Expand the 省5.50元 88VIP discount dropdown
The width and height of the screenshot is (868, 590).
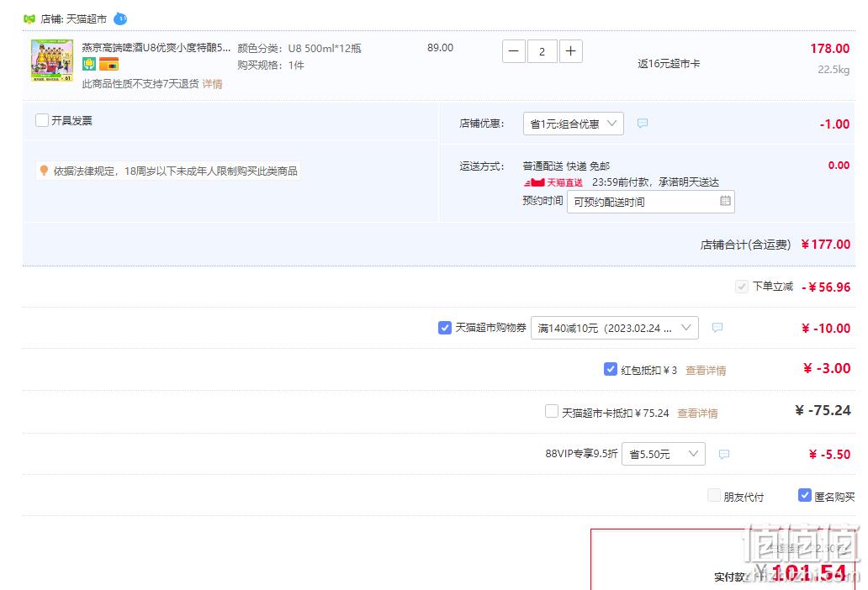coord(663,454)
